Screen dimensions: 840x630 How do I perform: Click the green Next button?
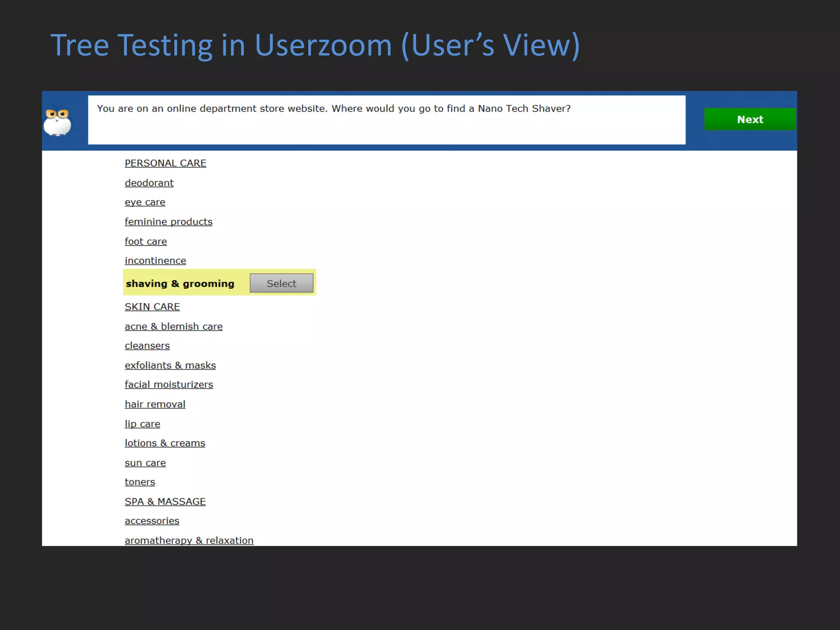(x=750, y=119)
